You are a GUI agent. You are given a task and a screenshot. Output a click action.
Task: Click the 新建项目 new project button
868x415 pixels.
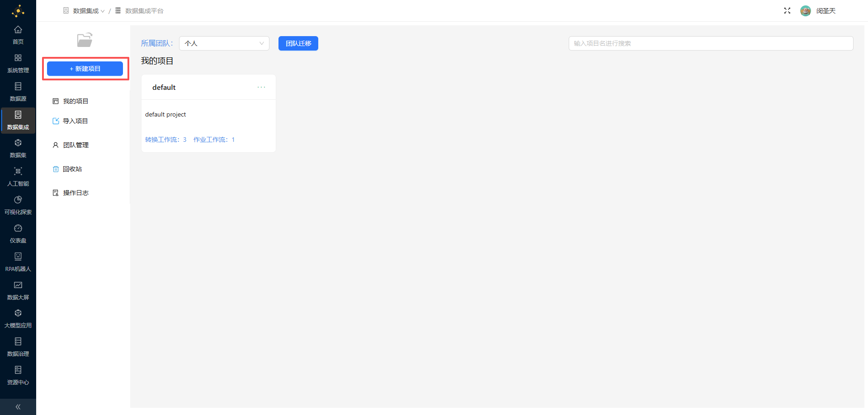tap(85, 69)
